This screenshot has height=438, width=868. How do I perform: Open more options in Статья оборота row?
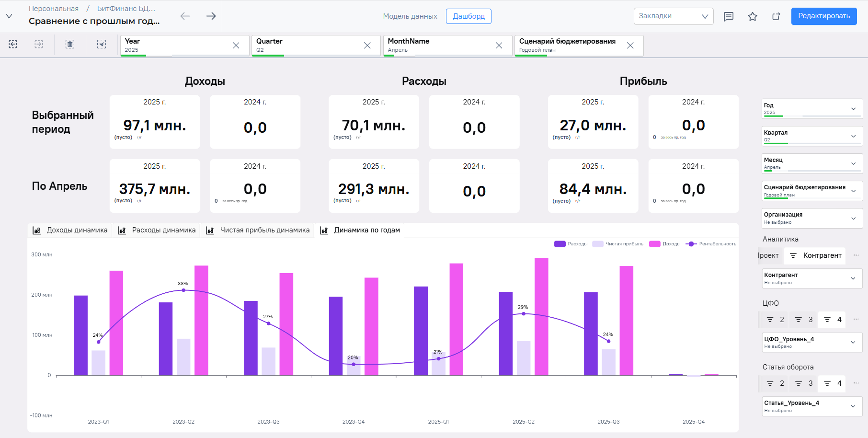point(856,383)
